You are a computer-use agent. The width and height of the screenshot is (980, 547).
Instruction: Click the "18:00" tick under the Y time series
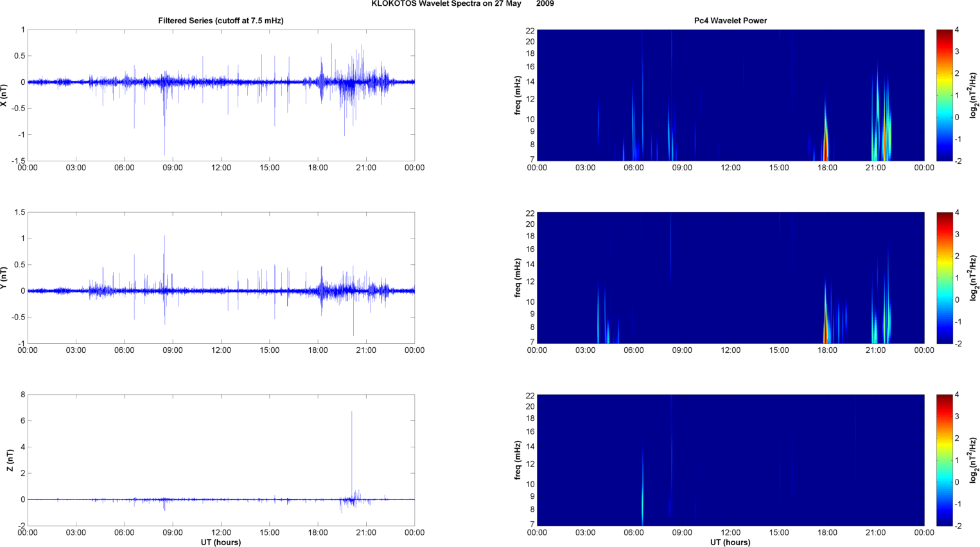(x=318, y=350)
